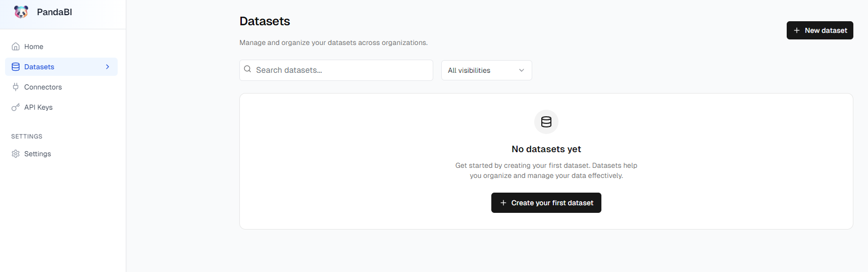
Task: Click the Settings gear icon
Action: click(x=16, y=154)
